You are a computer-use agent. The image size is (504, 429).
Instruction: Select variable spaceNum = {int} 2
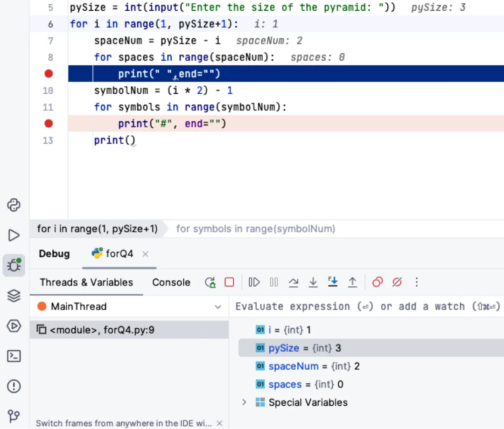pos(371,366)
